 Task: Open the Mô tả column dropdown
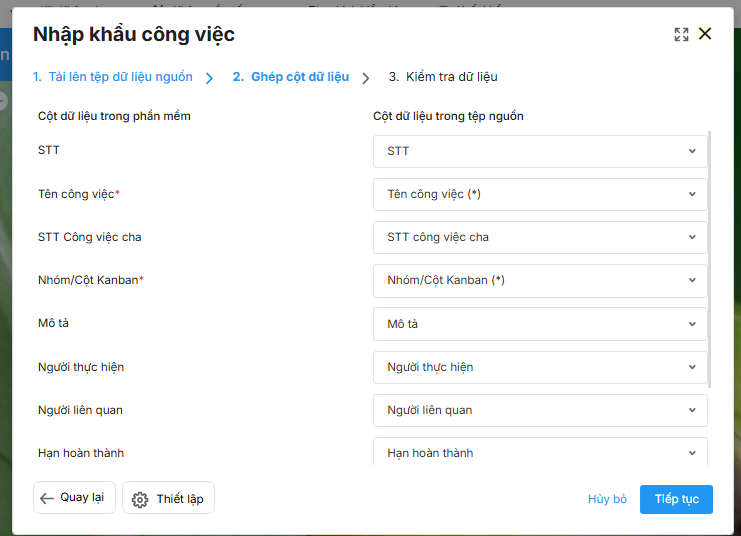tap(540, 324)
